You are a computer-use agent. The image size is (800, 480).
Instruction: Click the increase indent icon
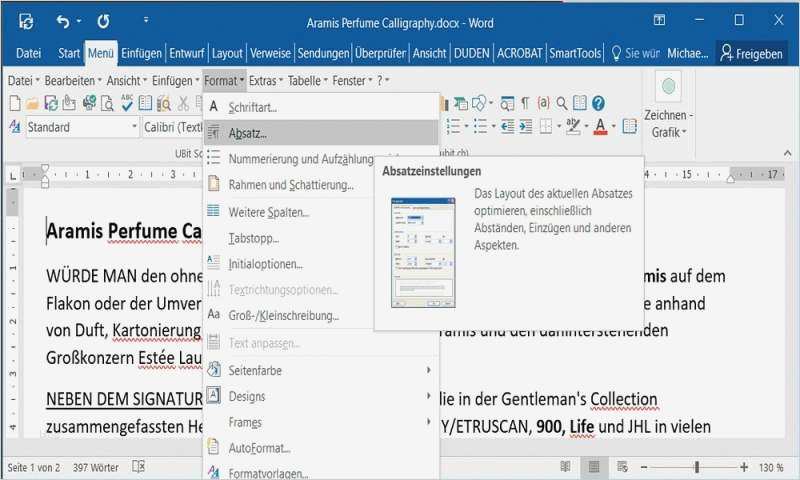(526, 127)
